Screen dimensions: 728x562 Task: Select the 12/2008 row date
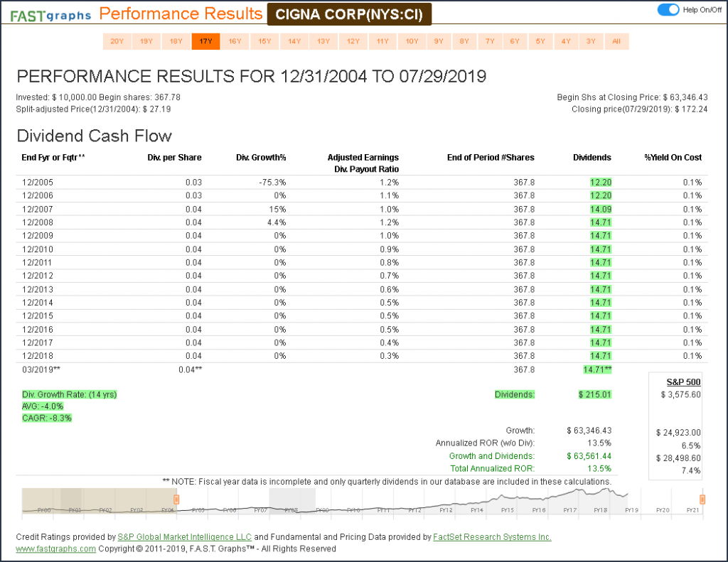tap(38, 222)
